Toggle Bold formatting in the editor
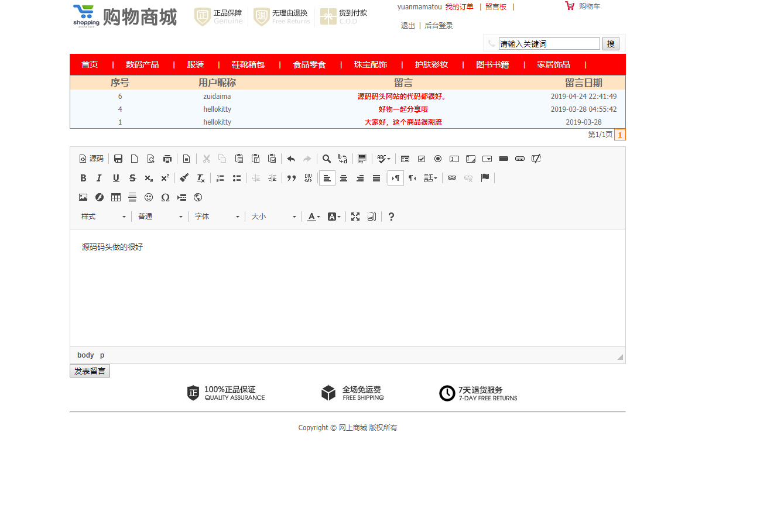The image size is (774, 532). click(x=83, y=178)
